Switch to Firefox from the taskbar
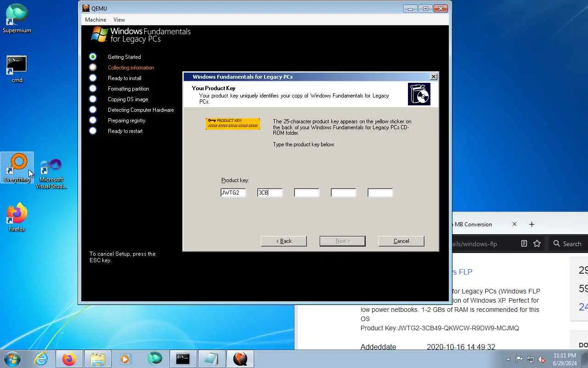This screenshot has height=368, width=588. coord(69,359)
